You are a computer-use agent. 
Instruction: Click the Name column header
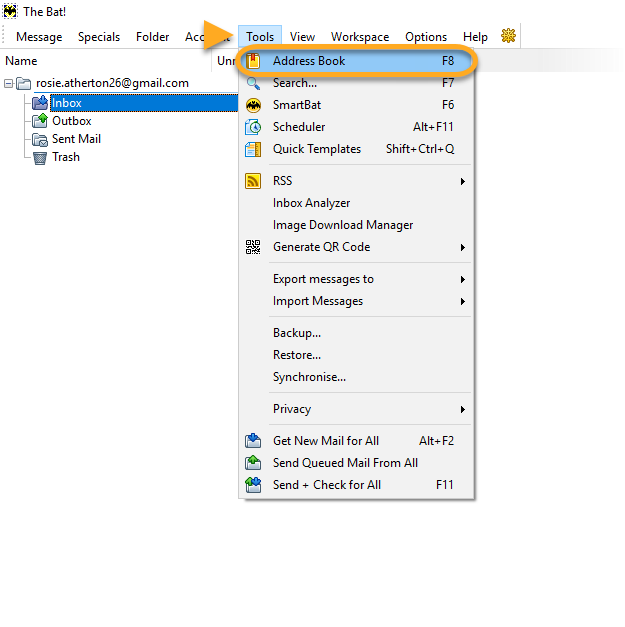pyautogui.click(x=106, y=61)
